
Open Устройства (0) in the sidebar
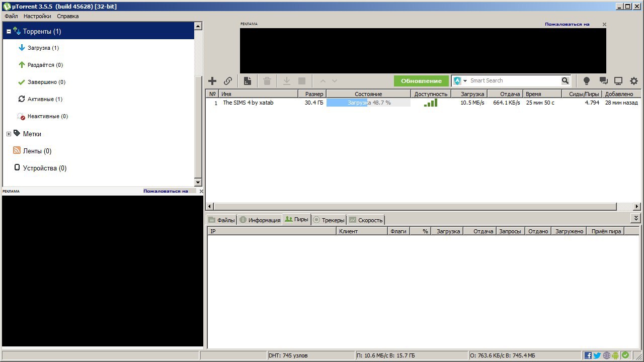pyautogui.click(x=44, y=168)
